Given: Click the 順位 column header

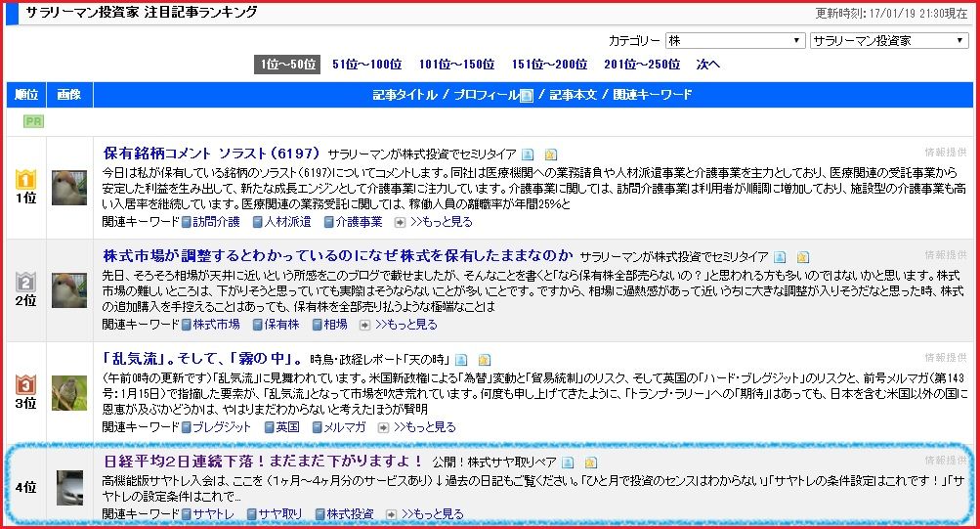Looking at the screenshot, I should pyautogui.click(x=26, y=95).
